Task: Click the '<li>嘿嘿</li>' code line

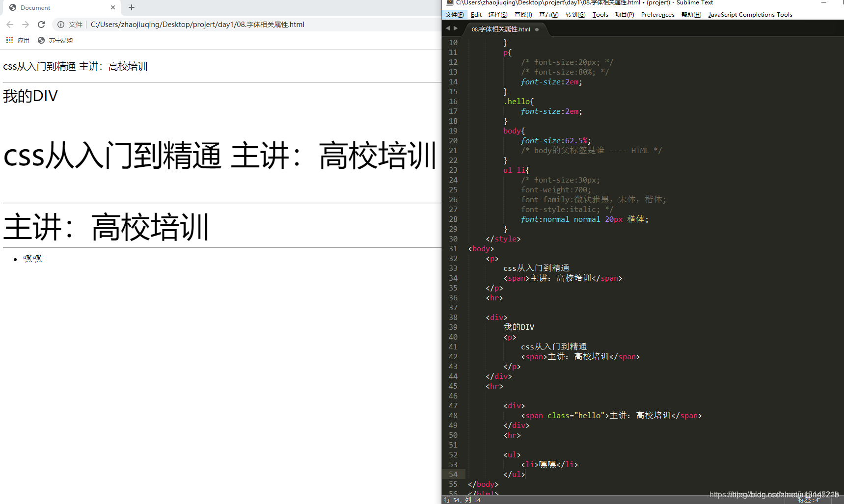Action: [x=549, y=465]
